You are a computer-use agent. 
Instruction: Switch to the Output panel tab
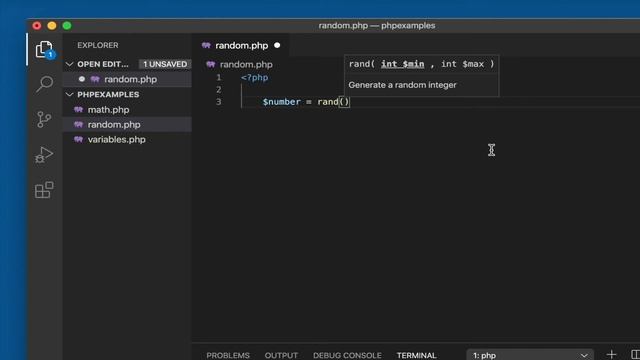tap(281, 356)
